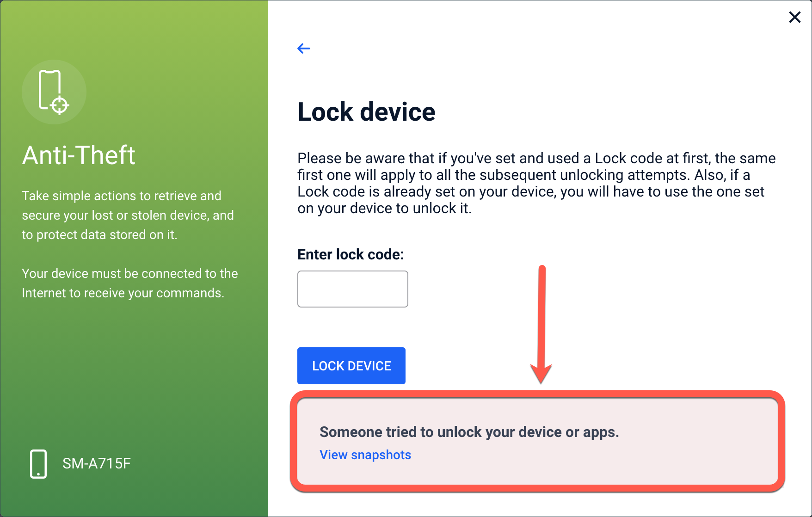Image resolution: width=812 pixels, height=517 pixels.
Task: Select the phone icon beside SM-A715F
Action: [38, 463]
